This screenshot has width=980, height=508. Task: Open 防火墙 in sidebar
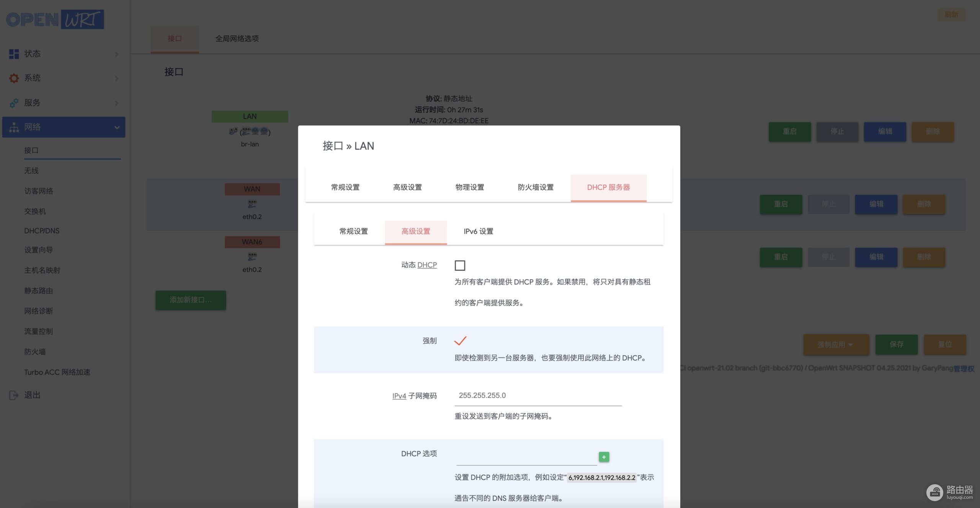pyautogui.click(x=35, y=352)
